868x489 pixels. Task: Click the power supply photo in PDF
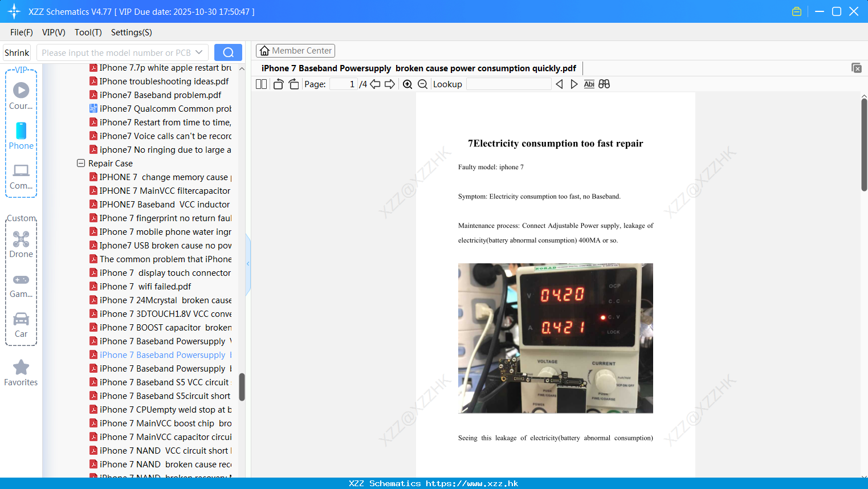click(556, 338)
